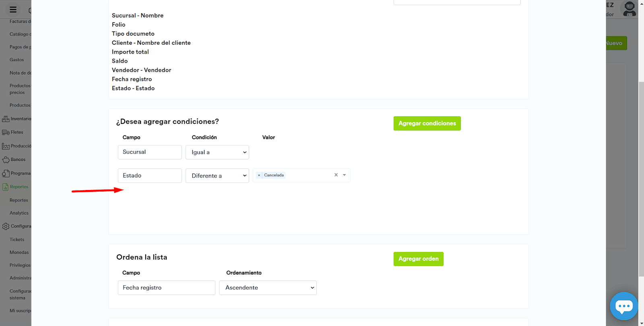Click the Agregar orden button
Screen dimensions: 644x326
(418, 259)
